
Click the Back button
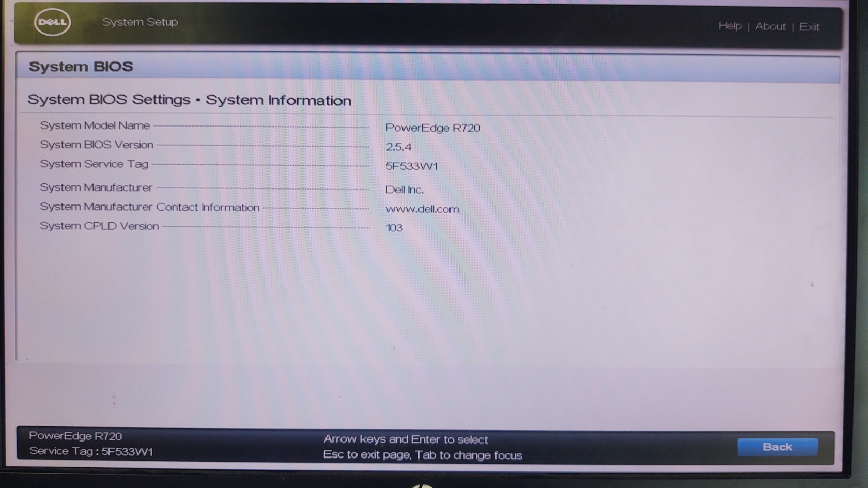coord(778,447)
